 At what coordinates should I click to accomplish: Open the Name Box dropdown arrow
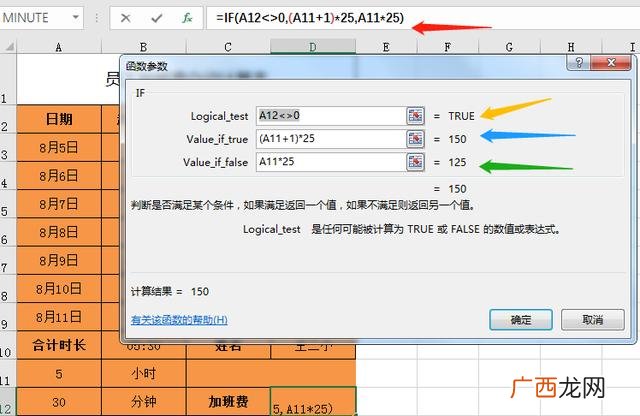click(x=76, y=18)
